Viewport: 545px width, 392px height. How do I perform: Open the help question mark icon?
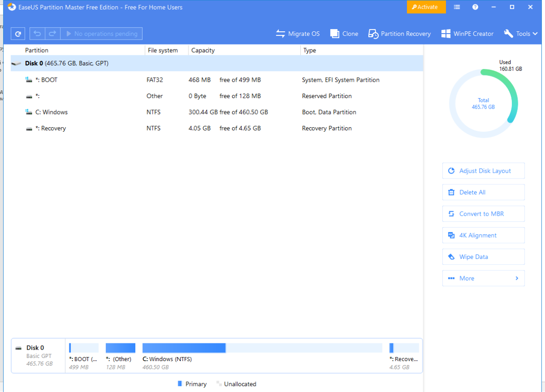pyautogui.click(x=475, y=7)
